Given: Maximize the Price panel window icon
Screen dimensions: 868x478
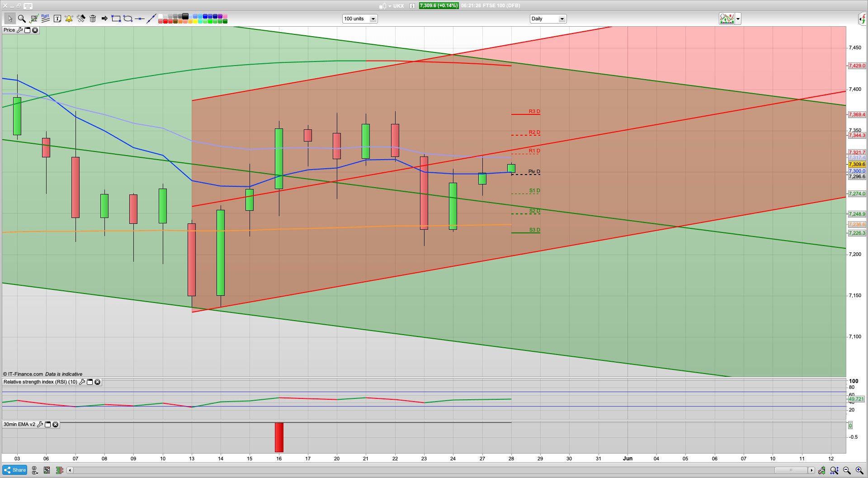Looking at the screenshot, I should coord(27,30).
